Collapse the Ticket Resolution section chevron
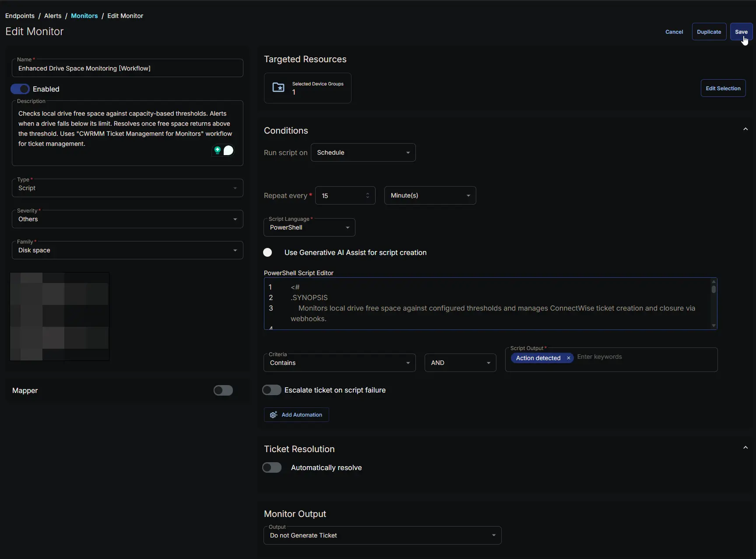The width and height of the screenshot is (756, 559). click(745, 448)
